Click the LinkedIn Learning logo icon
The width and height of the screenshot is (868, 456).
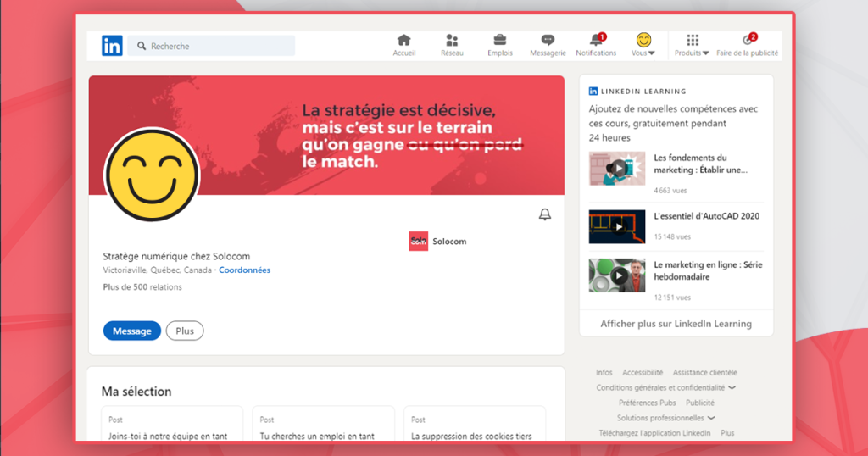[593, 92]
